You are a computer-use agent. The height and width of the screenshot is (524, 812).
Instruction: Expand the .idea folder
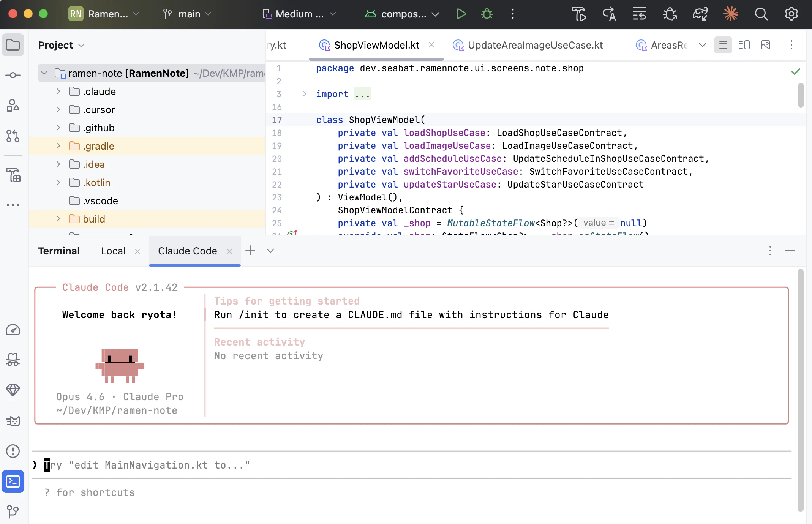point(58,164)
